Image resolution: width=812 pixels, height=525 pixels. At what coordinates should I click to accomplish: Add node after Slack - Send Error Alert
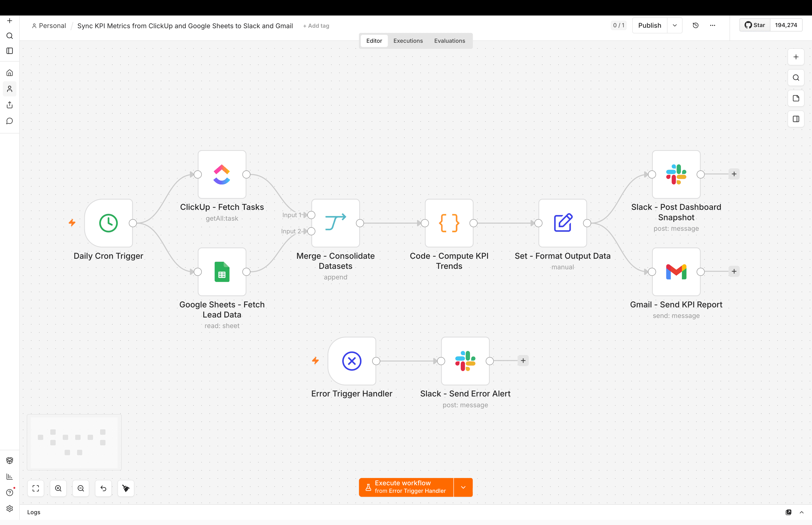tap(523, 361)
